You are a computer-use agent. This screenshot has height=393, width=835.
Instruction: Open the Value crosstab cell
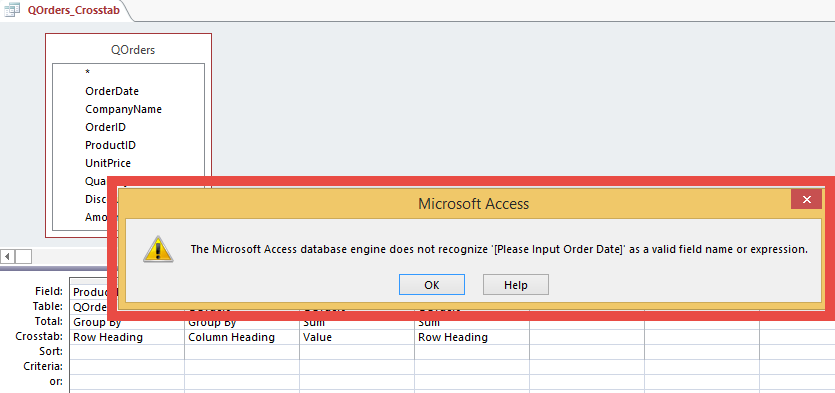coord(357,337)
